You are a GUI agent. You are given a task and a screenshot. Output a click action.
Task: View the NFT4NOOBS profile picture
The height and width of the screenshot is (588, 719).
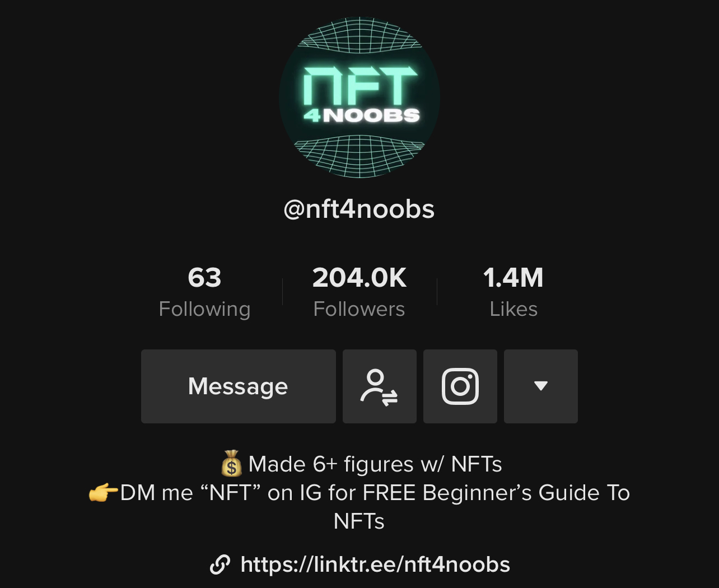(359, 97)
